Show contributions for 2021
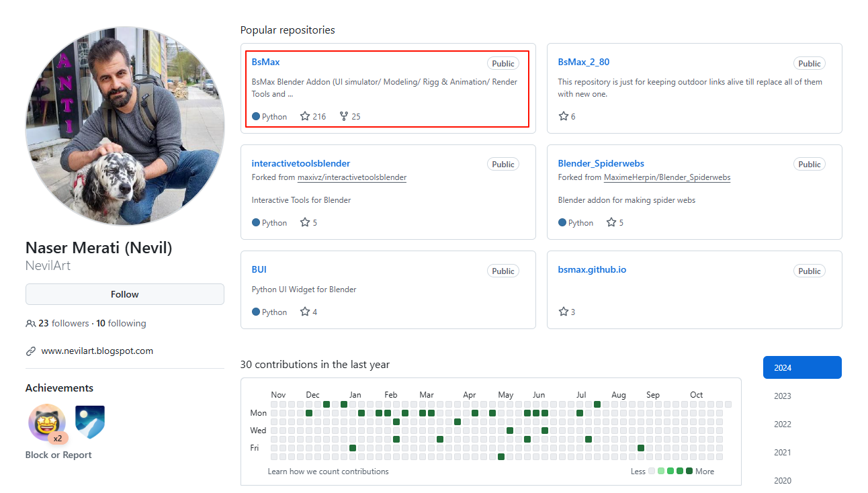 point(783,452)
